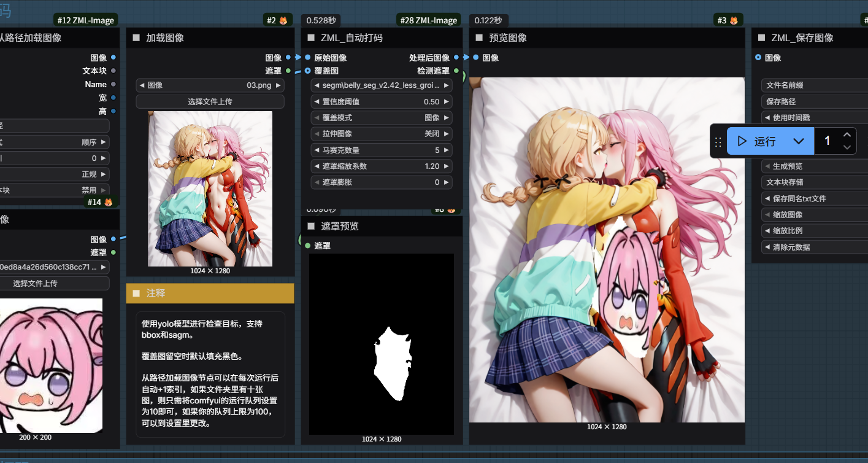Click the 遮罩 output port of 加载图像 node
Screen dimensions: 868x463
(x=288, y=71)
